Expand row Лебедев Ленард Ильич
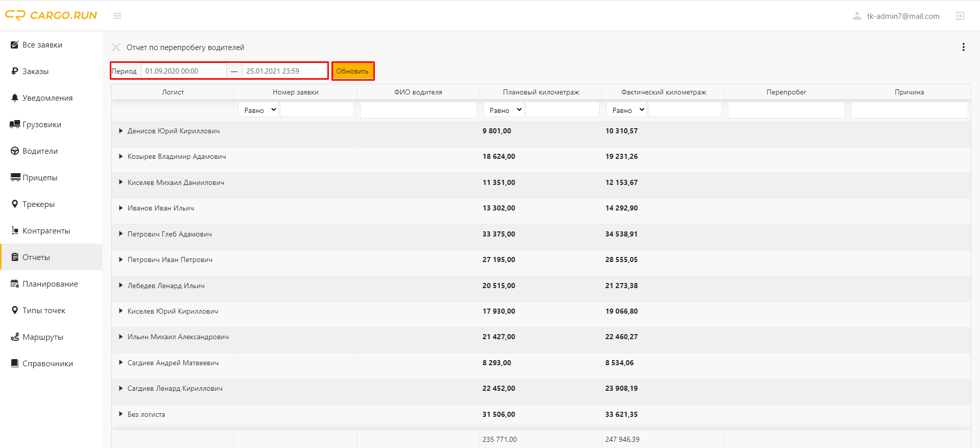 (x=121, y=286)
